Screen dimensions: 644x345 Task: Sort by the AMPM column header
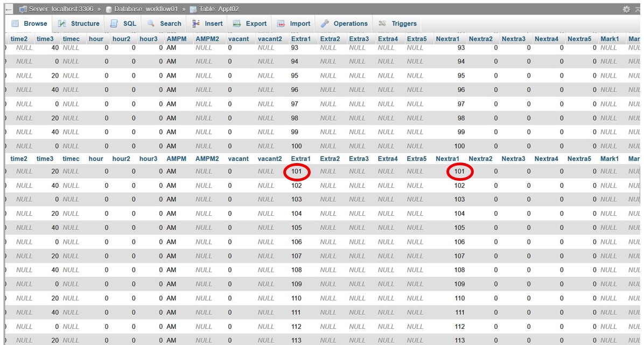[176, 39]
